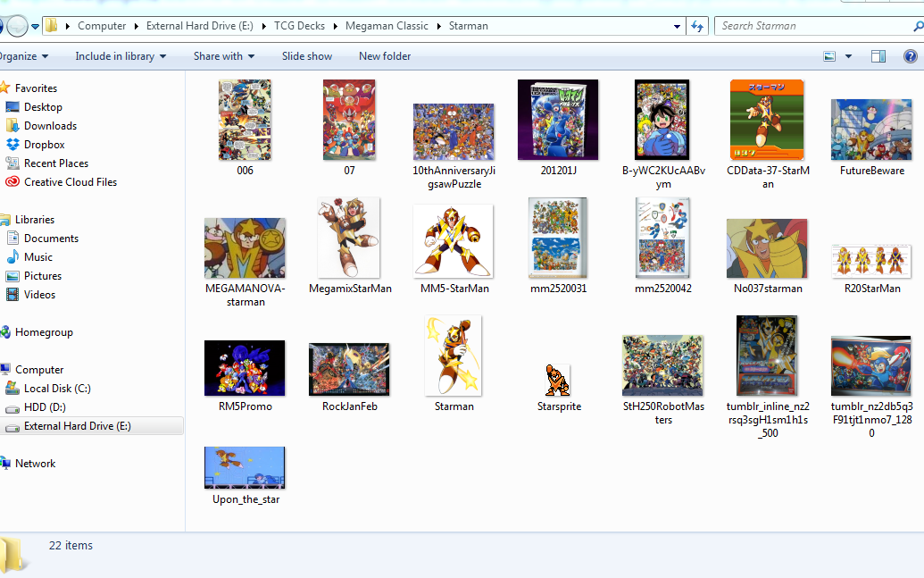Select the Dropbox sidebar icon

[x=12, y=145]
